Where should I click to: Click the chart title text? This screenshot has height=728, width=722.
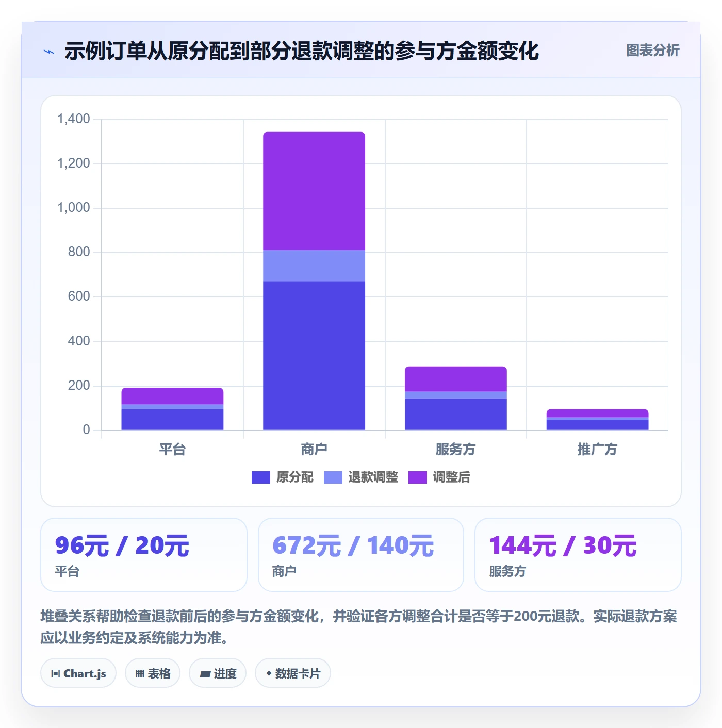pyautogui.click(x=302, y=51)
